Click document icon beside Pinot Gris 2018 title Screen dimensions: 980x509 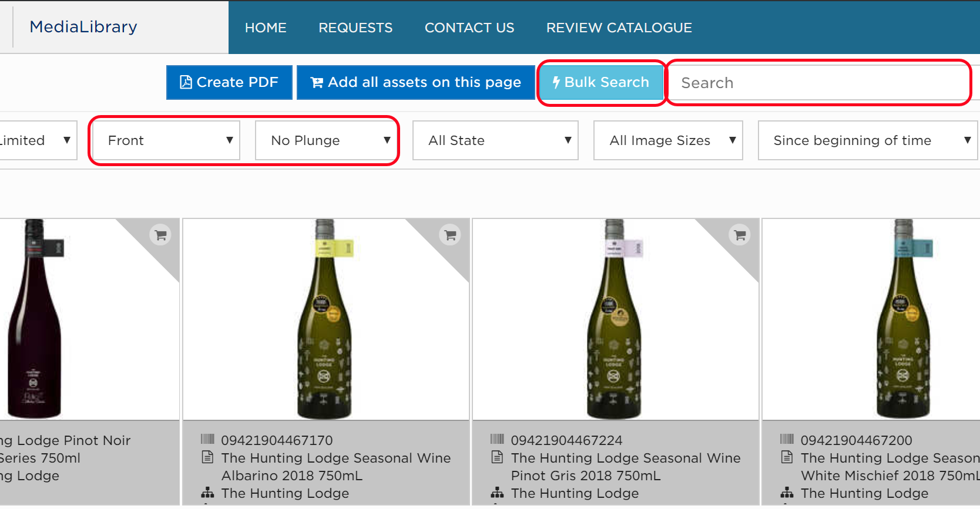(497, 457)
